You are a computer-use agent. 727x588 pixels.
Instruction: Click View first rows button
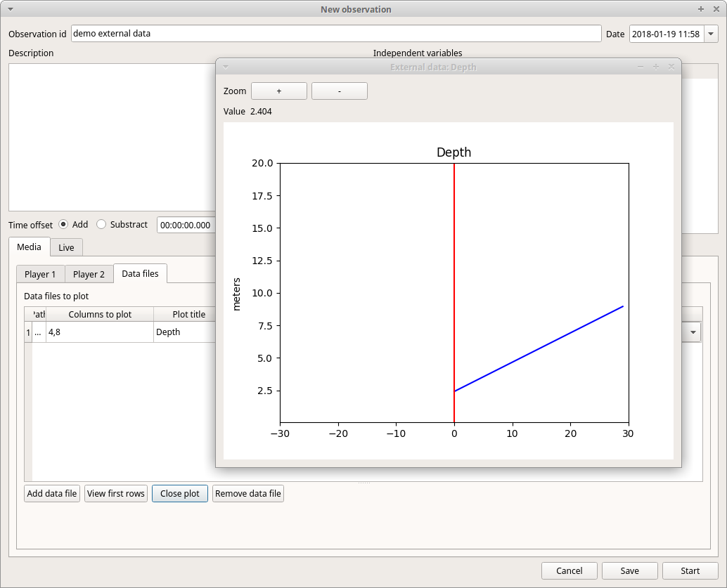coord(116,493)
